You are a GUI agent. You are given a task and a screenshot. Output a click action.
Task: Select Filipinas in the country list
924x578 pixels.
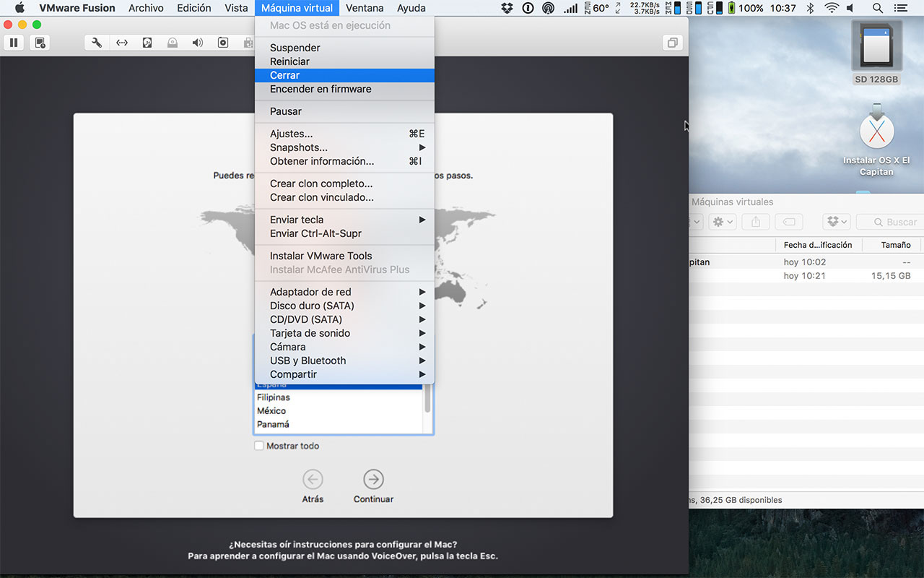point(339,397)
